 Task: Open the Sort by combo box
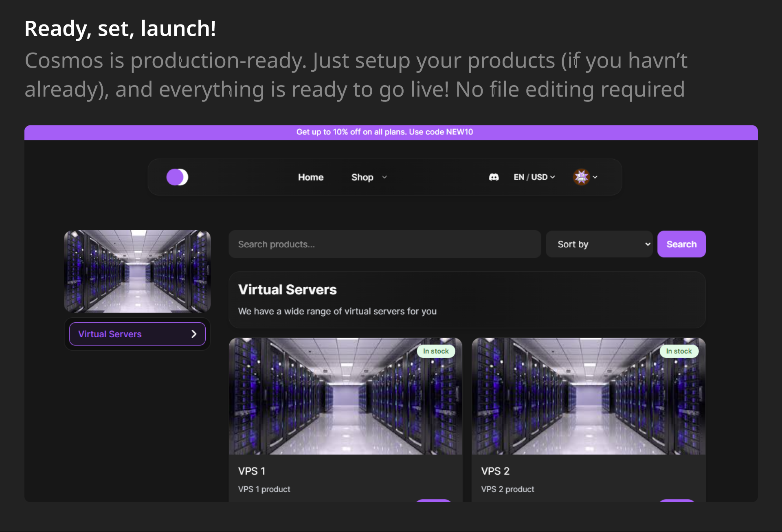coord(599,244)
